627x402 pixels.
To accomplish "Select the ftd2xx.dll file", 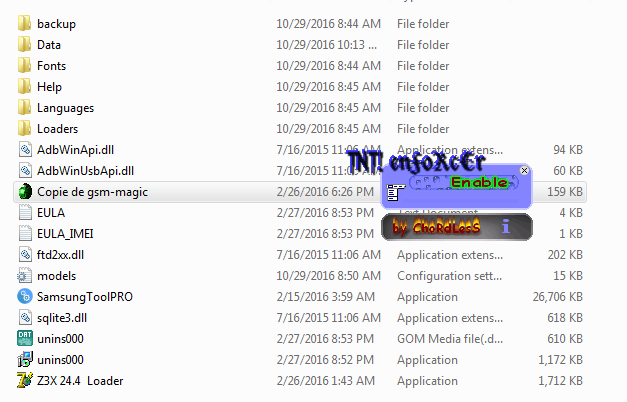I will (51, 254).
